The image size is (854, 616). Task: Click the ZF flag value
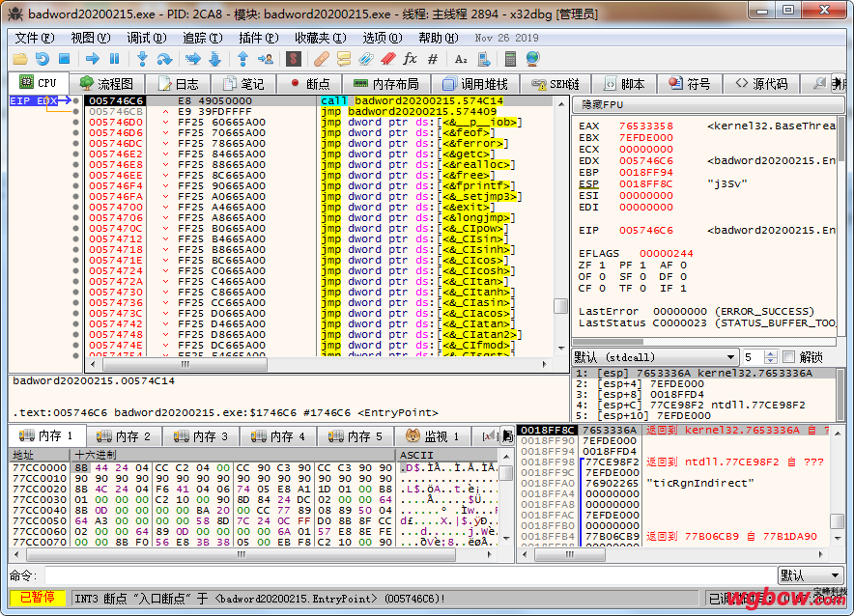[x=602, y=265]
